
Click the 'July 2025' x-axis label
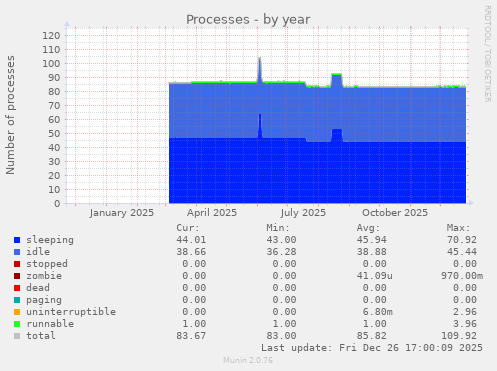pos(303,213)
